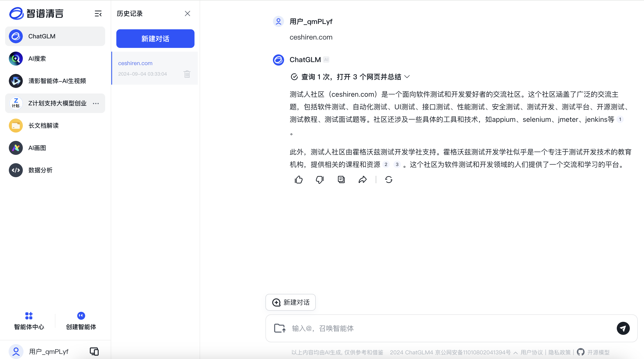Like the response with thumbs up
Viewport: 644px width, 359px height.
[x=299, y=179]
